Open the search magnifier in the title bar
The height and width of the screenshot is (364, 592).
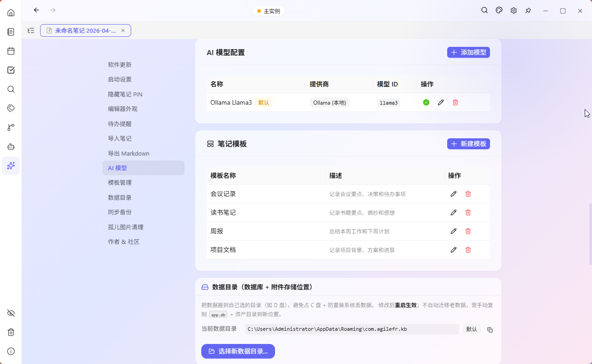484,10
